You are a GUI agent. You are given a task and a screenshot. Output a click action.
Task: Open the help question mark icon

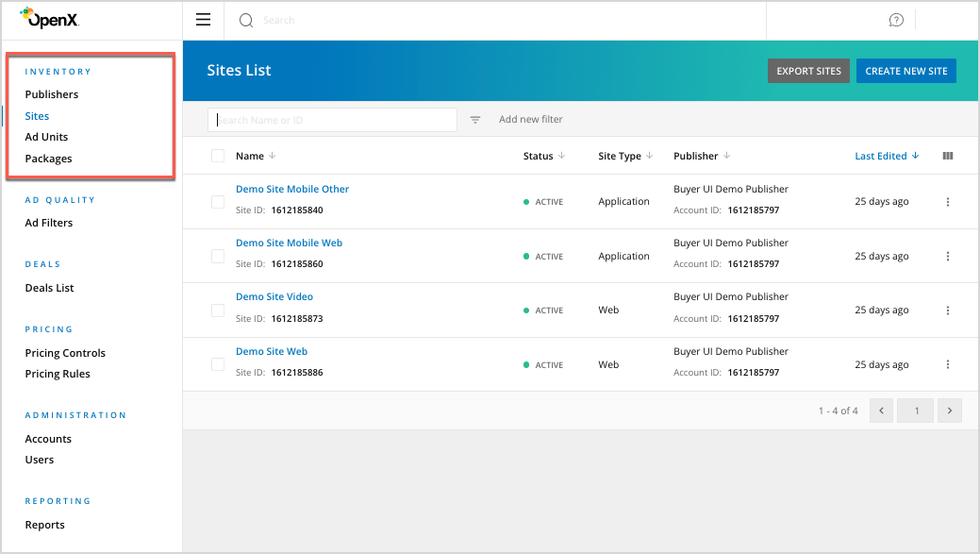click(x=896, y=20)
